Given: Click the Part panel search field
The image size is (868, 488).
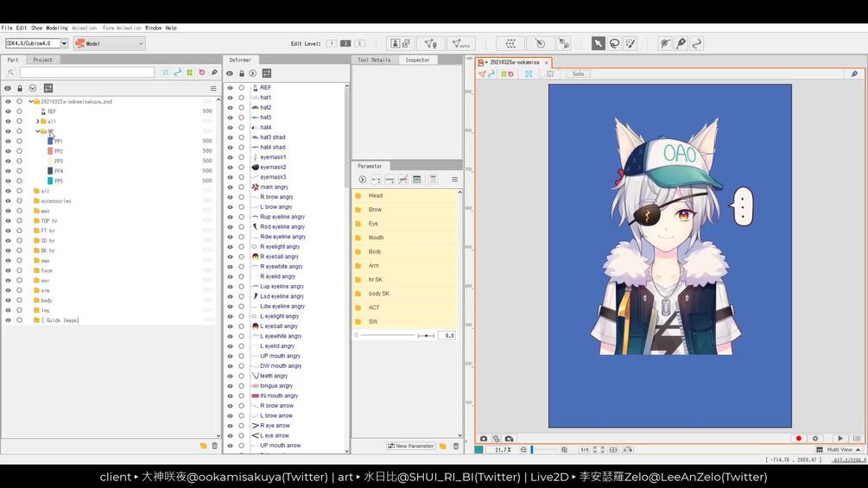Looking at the screenshot, I should (x=87, y=73).
